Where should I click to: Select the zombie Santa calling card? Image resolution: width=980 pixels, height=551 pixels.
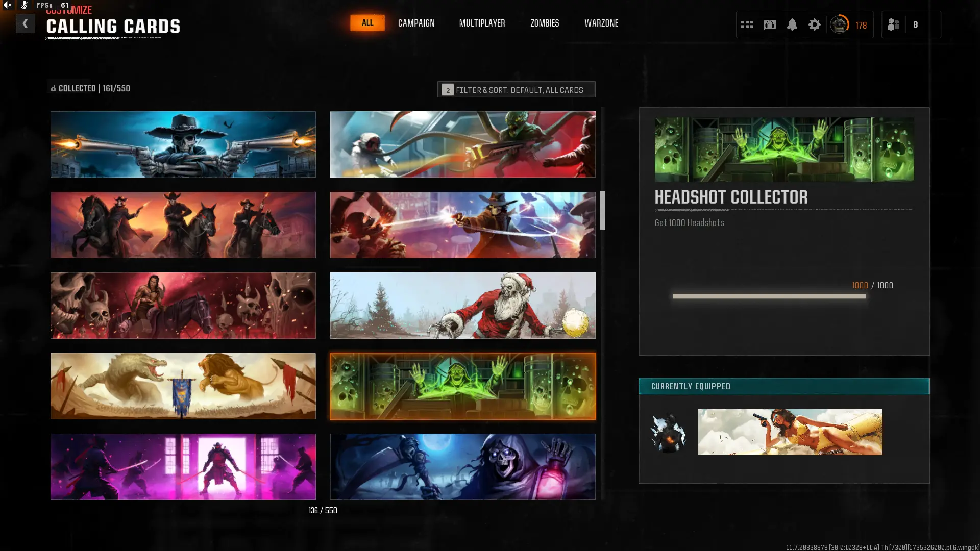coord(462,306)
